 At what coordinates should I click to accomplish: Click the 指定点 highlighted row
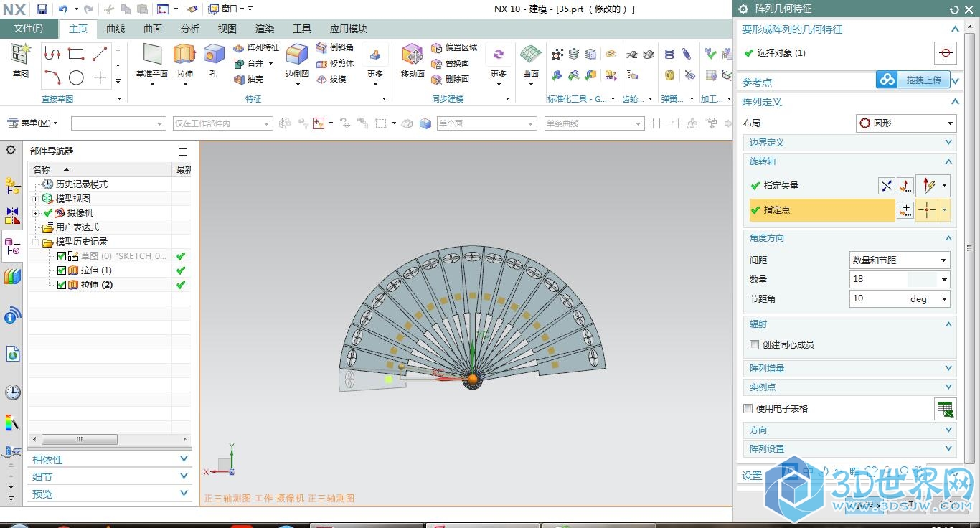822,210
